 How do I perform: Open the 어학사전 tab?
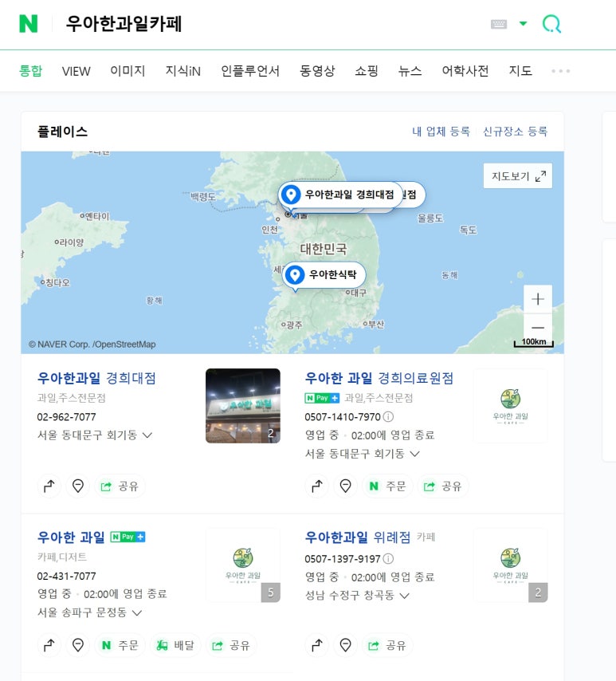point(465,71)
